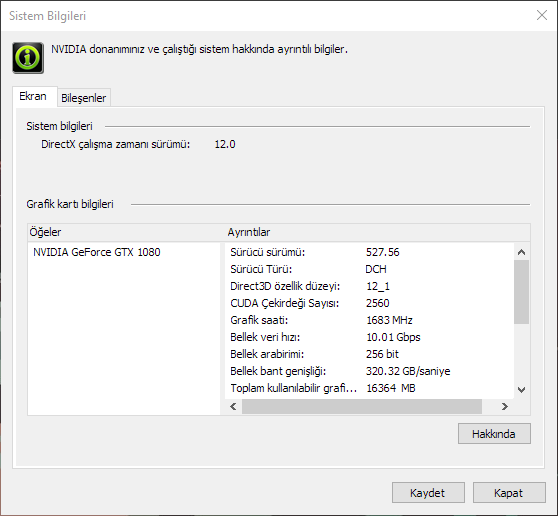Screen dimensions: 558x516
Task: Click the Sürücü sürümü label
Action: [268, 252]
